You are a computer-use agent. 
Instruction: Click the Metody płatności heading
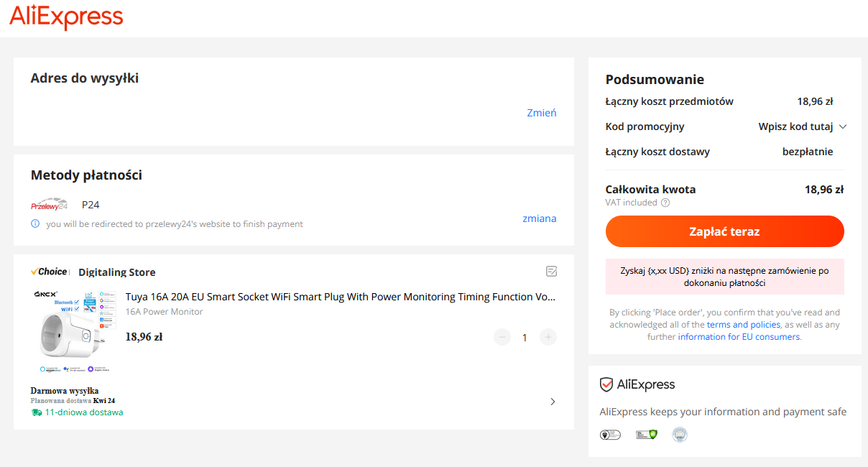point(86,175)
